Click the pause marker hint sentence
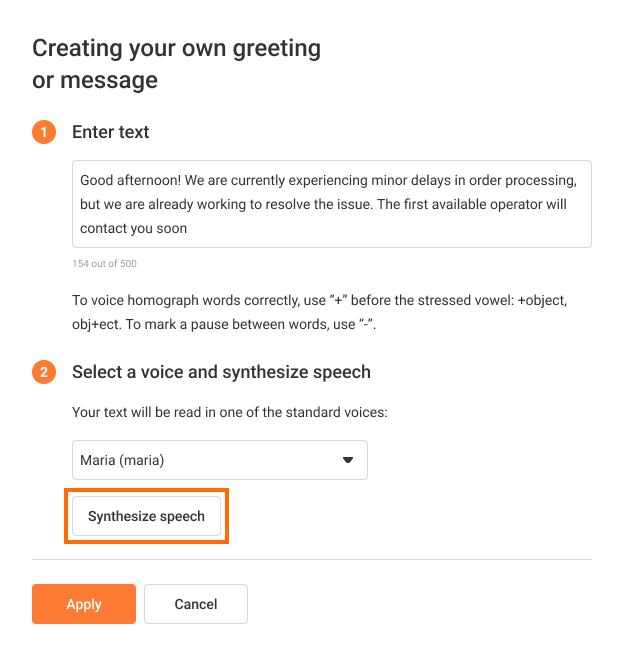624x656 pixels. (x=251, y=324)
